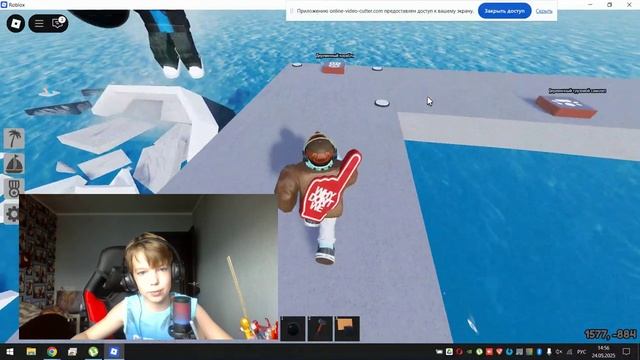Click the webcam overlay video
The width and height of the screenshot is (640, 360).
pyautogui.click(x=148, y=267)
